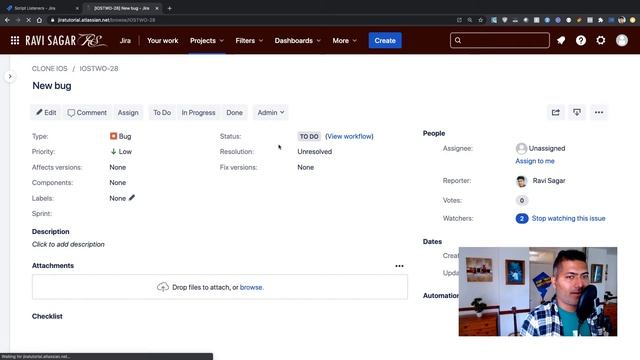Open CLONE IOS breadcrumb link

tap(49, 69)
